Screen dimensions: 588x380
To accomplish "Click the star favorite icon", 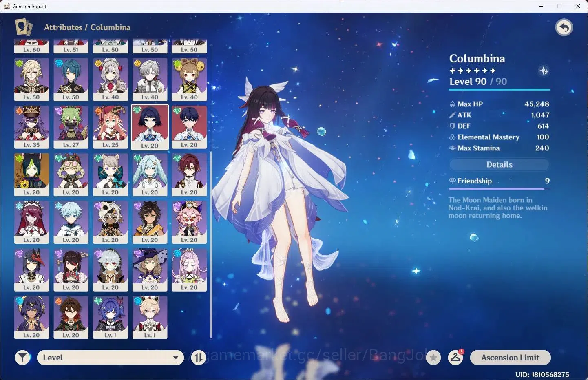I will point(433,358).
